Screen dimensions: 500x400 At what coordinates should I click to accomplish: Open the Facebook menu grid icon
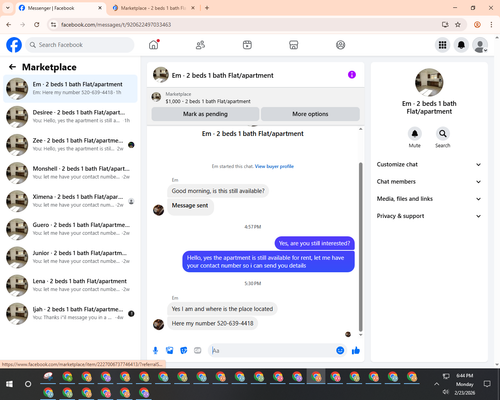442,45
